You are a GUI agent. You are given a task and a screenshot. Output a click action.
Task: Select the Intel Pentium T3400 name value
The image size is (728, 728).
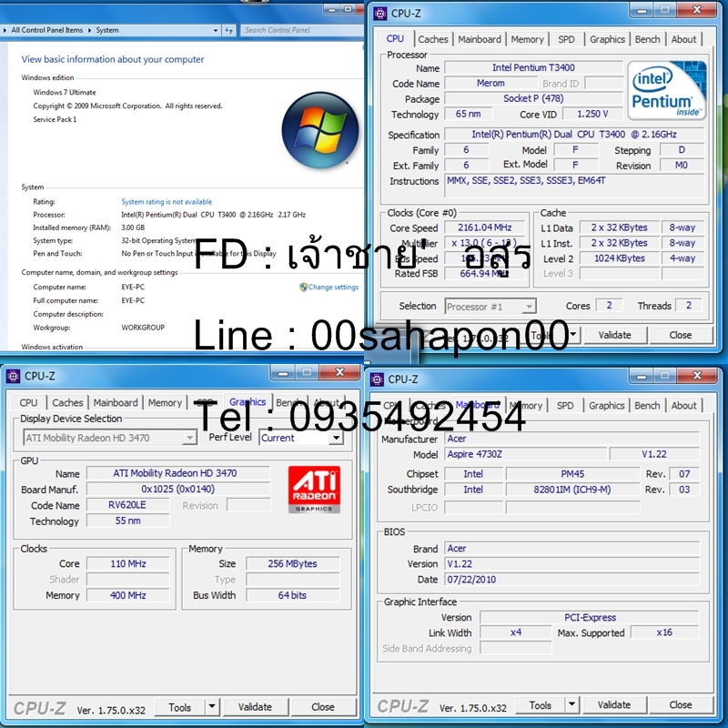click(x=533, y=67)
